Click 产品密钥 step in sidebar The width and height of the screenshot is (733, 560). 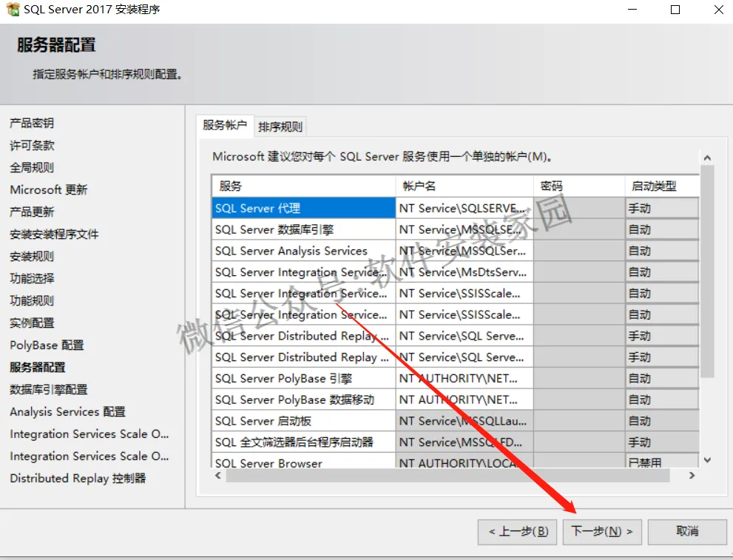point(32,123)
